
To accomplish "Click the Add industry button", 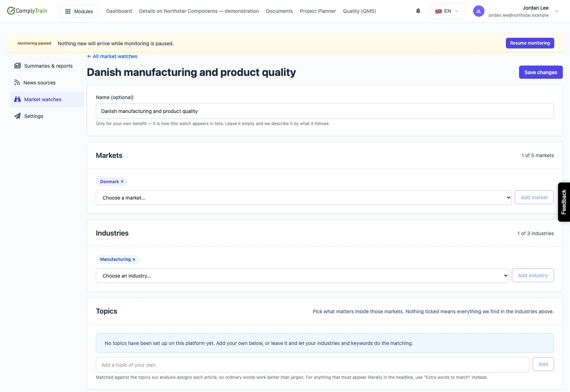I will [533, 275].
